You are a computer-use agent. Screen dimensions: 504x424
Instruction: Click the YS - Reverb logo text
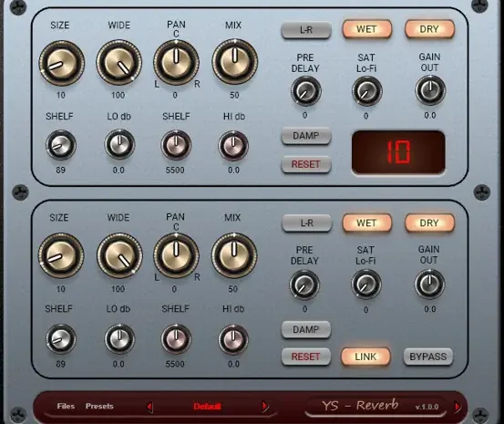360,406
